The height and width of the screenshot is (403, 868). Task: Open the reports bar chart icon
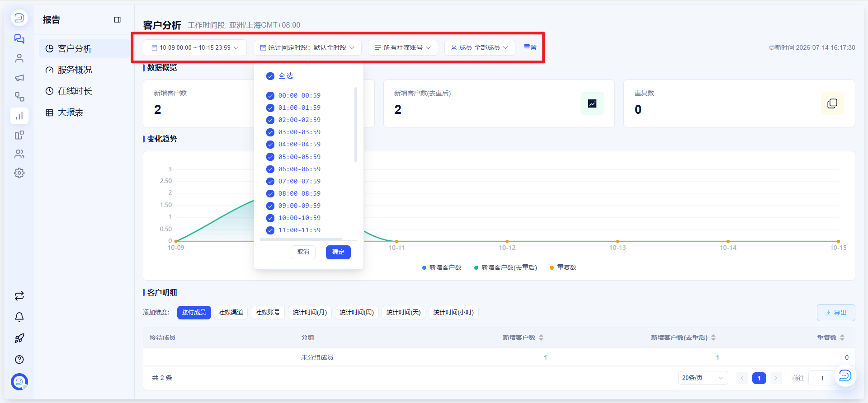click(x=19, y=116)
